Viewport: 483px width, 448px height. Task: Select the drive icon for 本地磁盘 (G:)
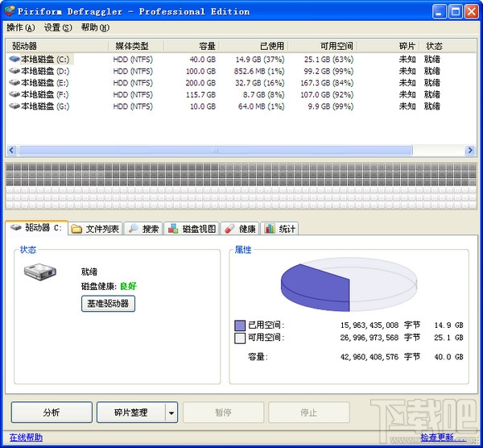click(x=14, y=106)
